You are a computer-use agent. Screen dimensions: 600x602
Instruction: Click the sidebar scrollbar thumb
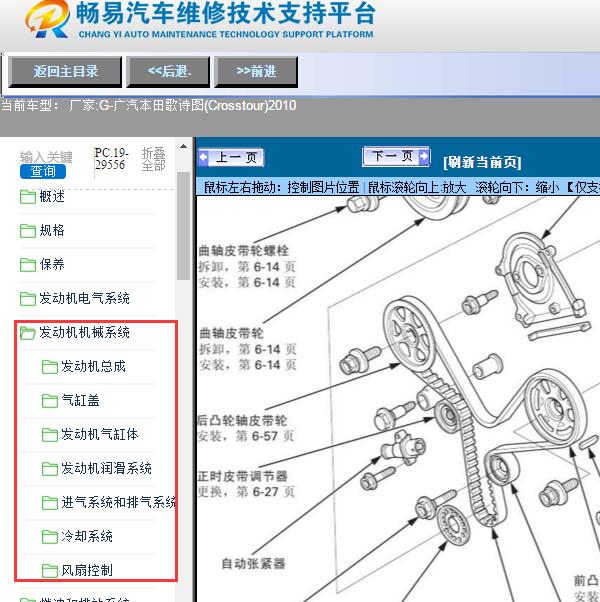(183, 226)
